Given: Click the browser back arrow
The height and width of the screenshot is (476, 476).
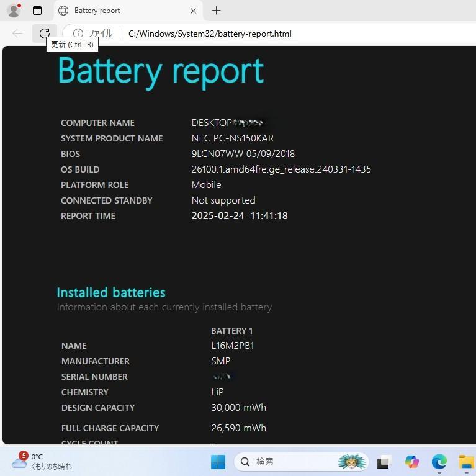Looking at the screenshot, I should (17, 34).
